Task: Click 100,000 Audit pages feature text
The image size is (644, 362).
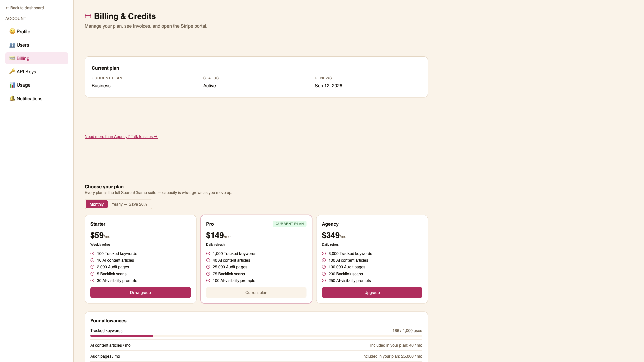Action: tap(347, 267)
